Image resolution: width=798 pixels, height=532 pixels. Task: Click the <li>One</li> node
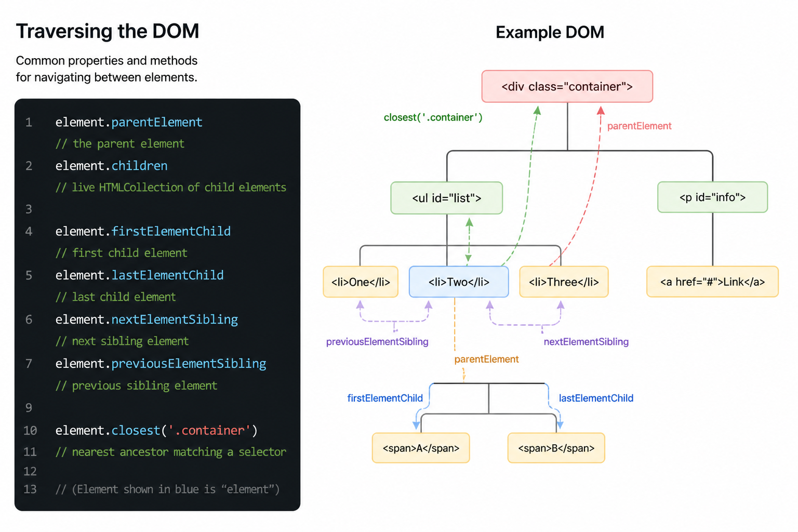361,282
